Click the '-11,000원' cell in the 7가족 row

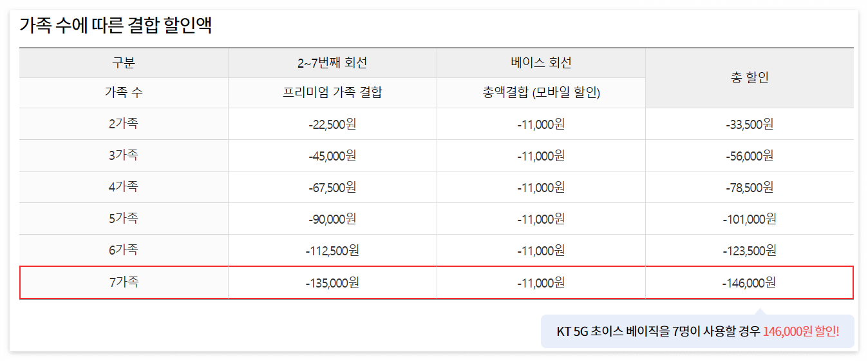541,282
